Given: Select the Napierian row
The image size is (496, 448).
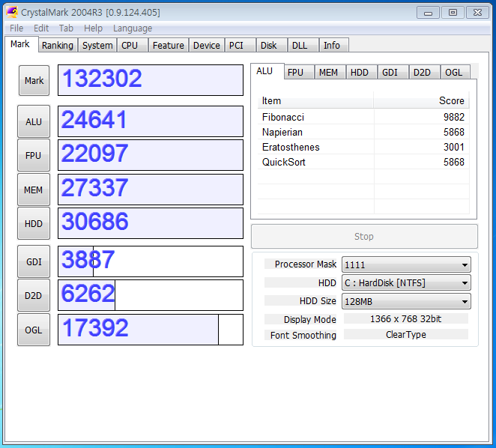Looking at the screenshot, I should (x=363, y=132).
